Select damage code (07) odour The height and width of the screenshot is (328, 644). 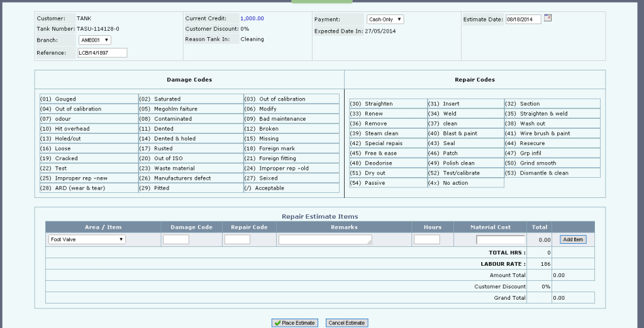(x=89, y=119)
